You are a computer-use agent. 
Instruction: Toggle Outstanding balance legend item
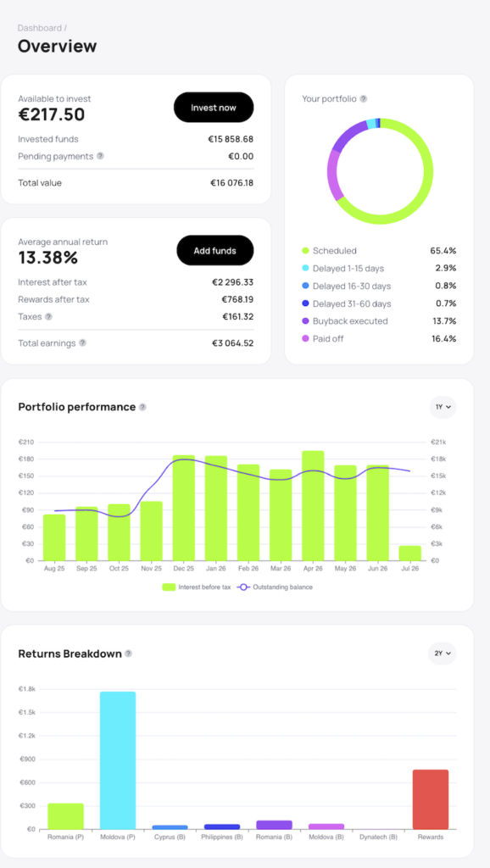click(x=276, y=587)
